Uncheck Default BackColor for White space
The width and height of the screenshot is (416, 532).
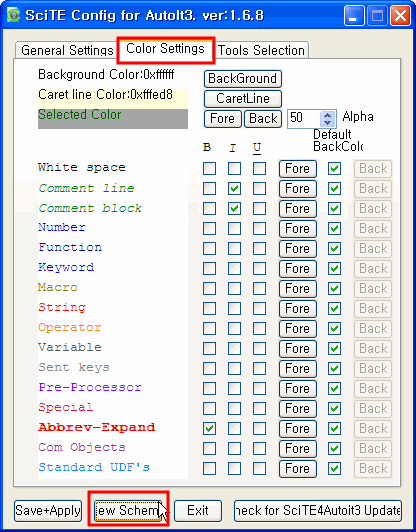coord(334,169)
